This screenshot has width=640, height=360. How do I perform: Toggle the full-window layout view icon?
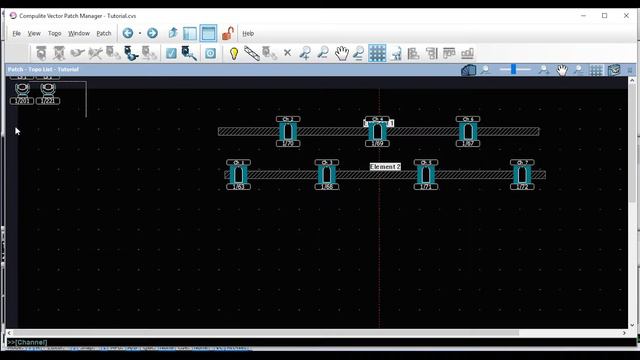click(x=208, y=33)
